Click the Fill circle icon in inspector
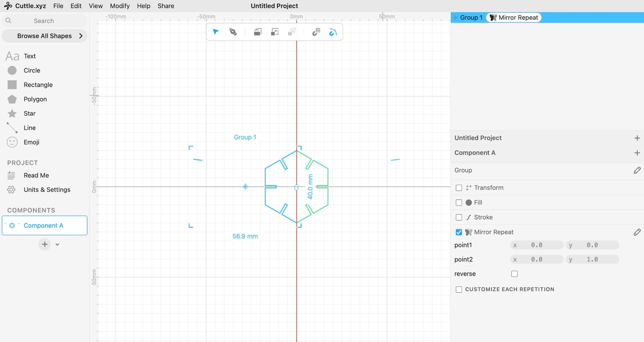Screen dimensions: 644x342 click(x=469, y=202)
